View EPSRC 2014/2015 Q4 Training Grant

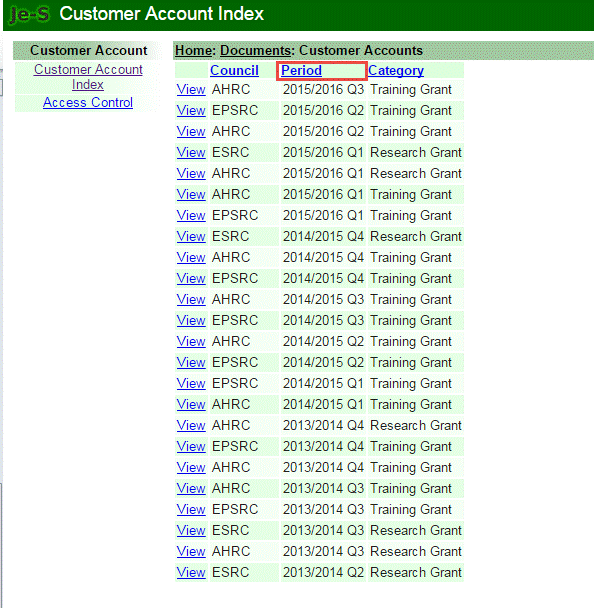click(191, 278)
